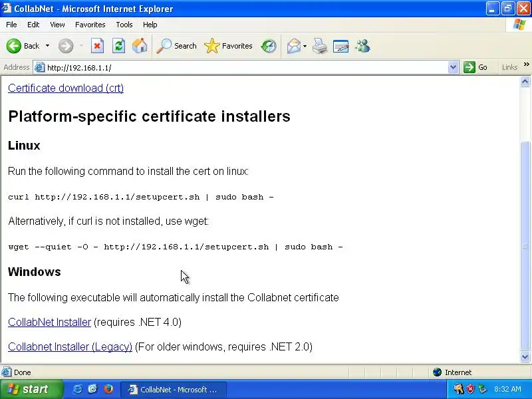Click the greyed Forward arrow button
This screenshot has width=532, height=399.
pyautogui.click(x=66, y=46)
